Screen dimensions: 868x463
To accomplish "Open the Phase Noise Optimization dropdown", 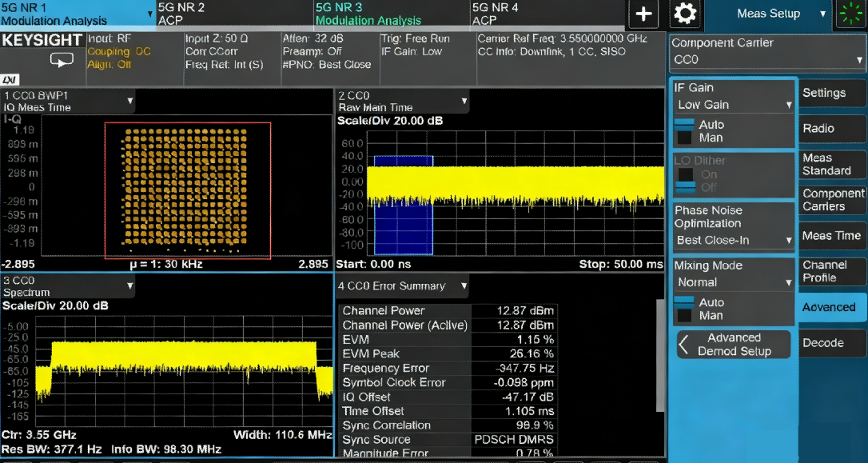I will 733,240.
